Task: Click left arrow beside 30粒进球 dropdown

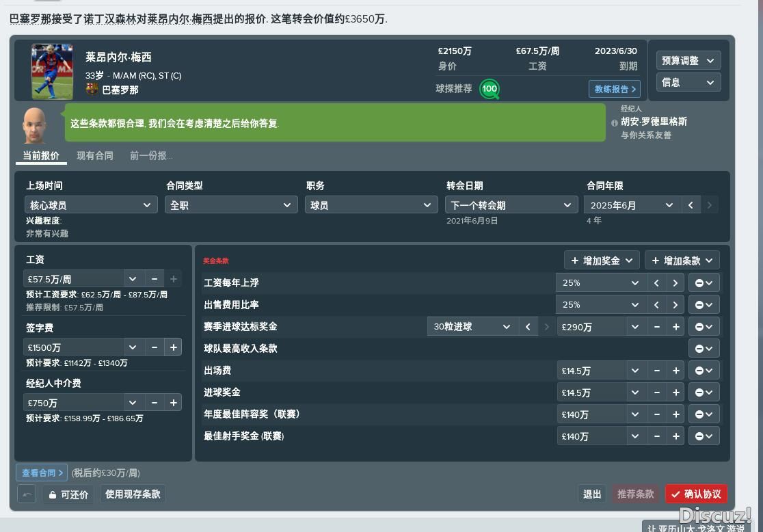Action: 528,327
